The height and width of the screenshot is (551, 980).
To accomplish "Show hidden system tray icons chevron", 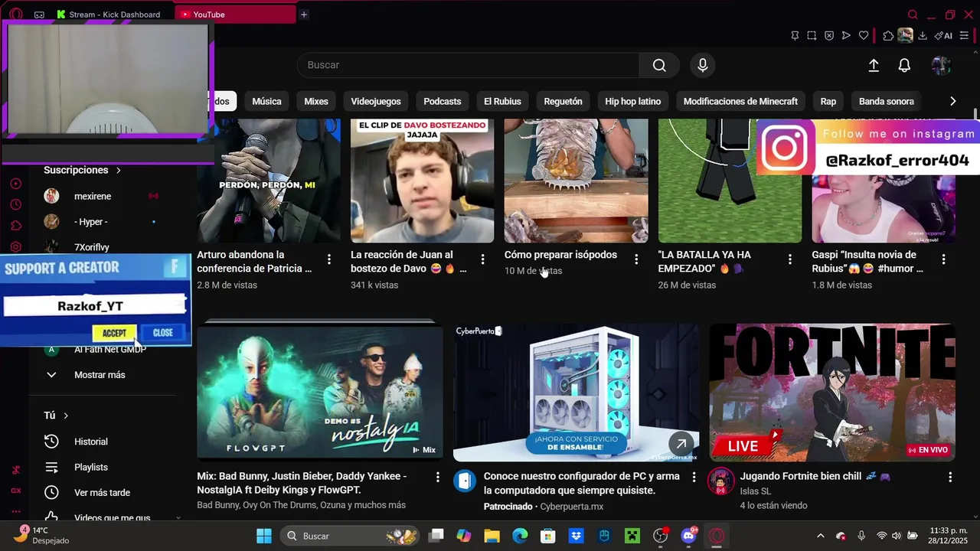I will [x=821, y=536].
